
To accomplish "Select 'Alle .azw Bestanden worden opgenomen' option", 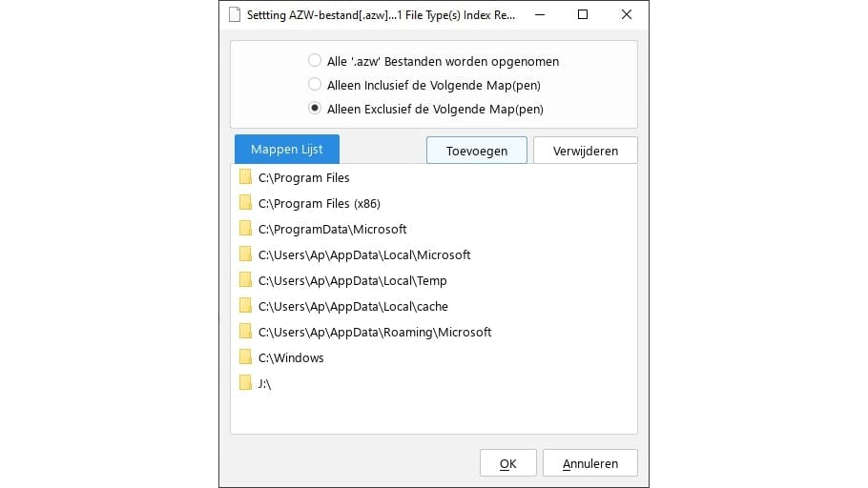I will click(x=315, y=61).
